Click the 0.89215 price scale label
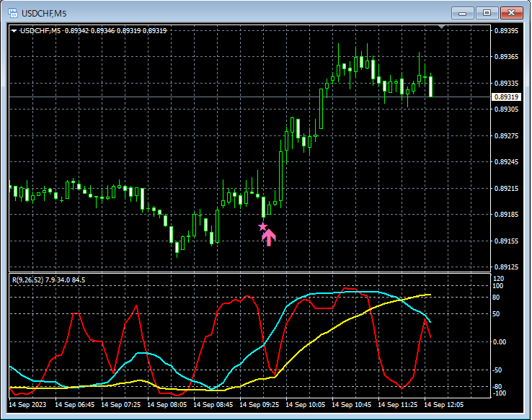532x420 pixels. (506, 189)
